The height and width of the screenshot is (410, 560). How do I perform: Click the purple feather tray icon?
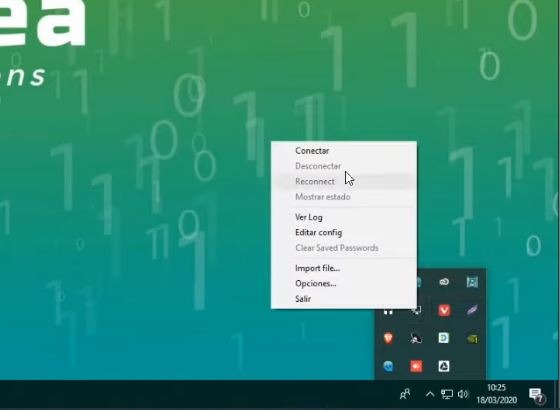(x=472, y=310)
